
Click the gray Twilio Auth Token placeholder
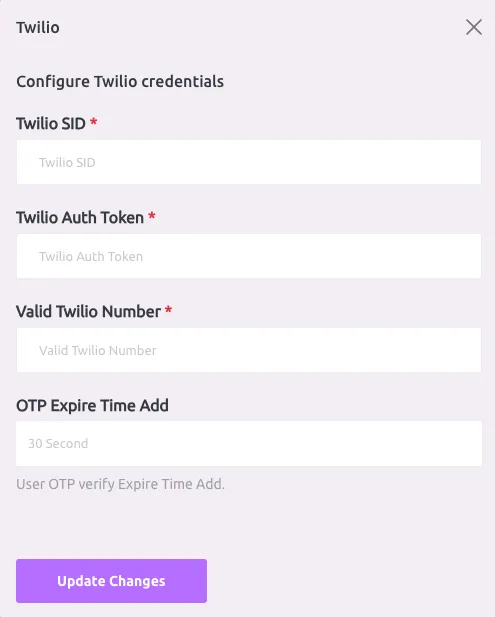pos(91,257)
